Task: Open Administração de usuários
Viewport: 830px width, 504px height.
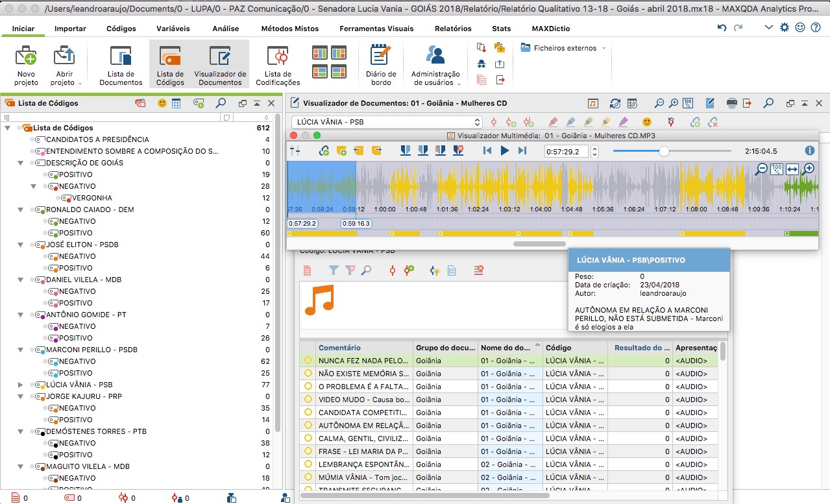Action: click(435, 65)
